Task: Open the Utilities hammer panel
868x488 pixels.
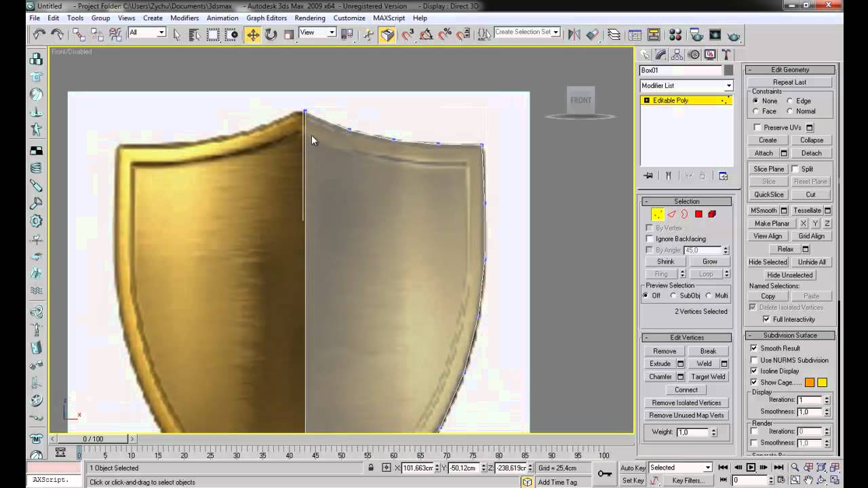Action: [726, 55]
